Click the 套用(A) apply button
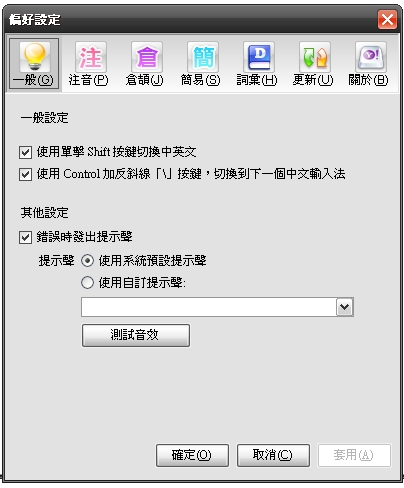Viewport: 404px width, 488px height. tap(354, 455)
